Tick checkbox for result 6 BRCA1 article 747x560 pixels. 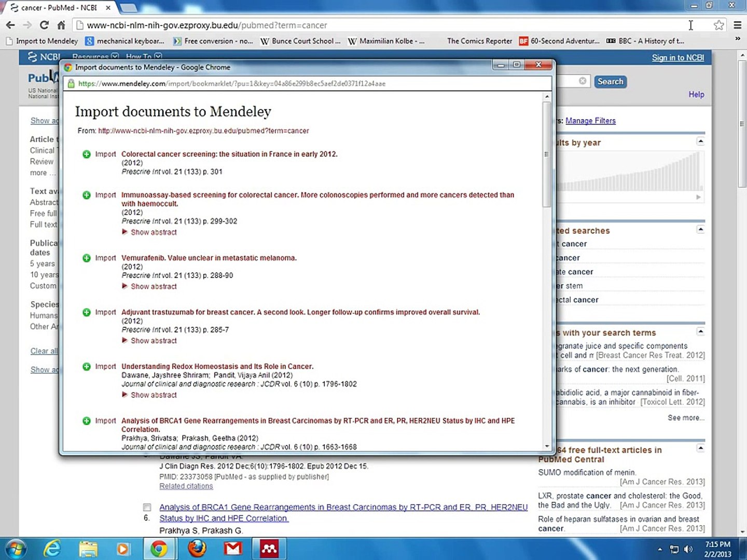click(147, 507)
